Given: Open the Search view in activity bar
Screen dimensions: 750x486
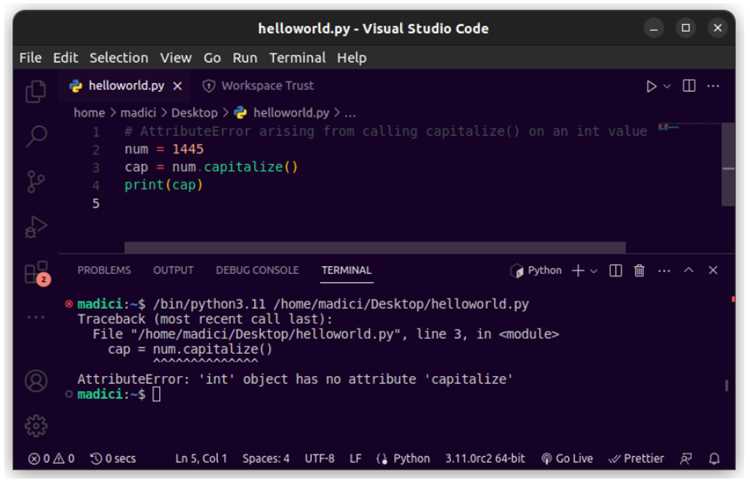Looking at the screenshot, I should [36, 136].
